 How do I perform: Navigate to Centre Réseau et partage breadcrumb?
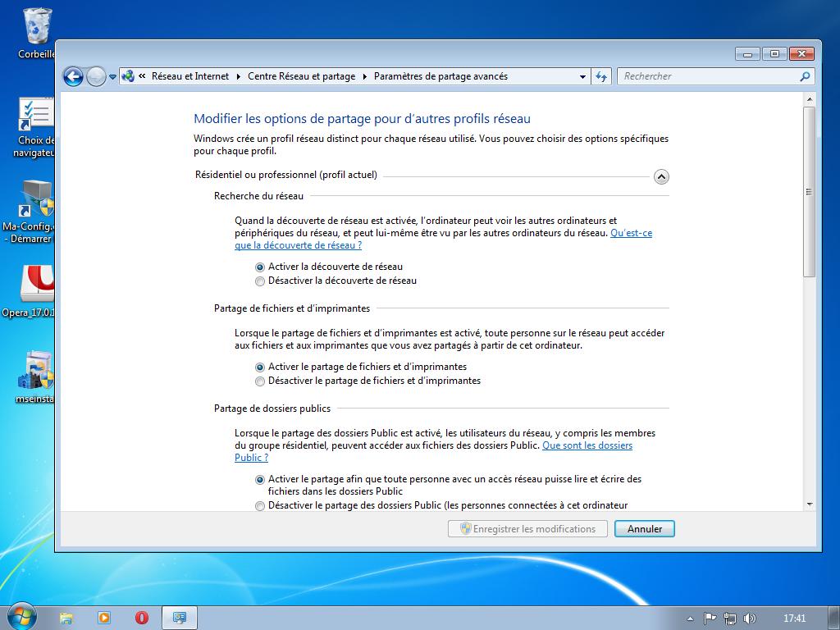click(x=302, y=76)
